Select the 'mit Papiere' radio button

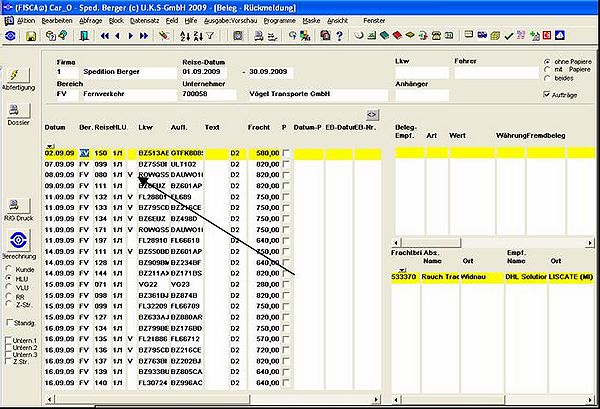(x=547, y=70)
